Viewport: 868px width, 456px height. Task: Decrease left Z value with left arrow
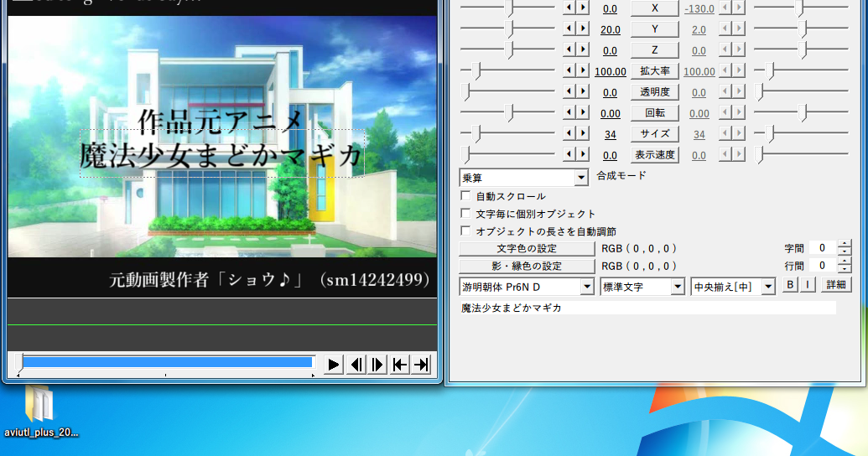tap(569, 49)
